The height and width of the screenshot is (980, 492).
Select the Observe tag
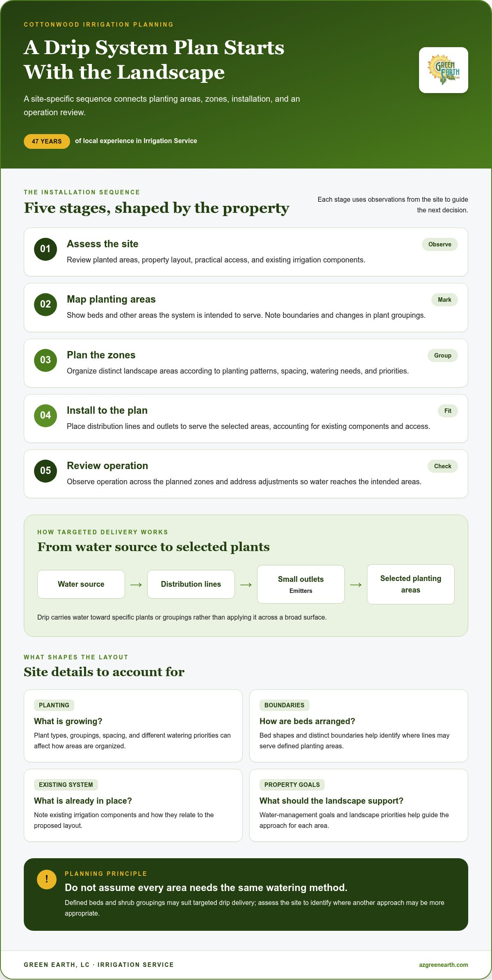coord(440,244)
